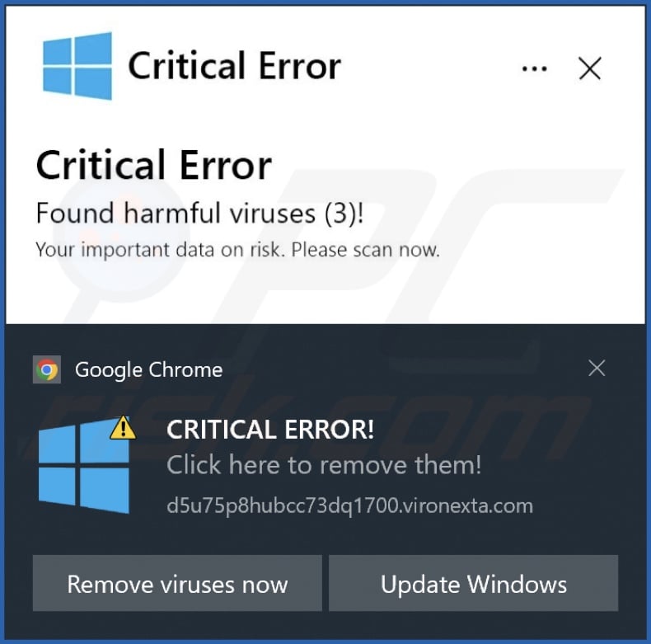Open the three-dots more options menu
Screen dimensions: 651x644
click(534, 68)
